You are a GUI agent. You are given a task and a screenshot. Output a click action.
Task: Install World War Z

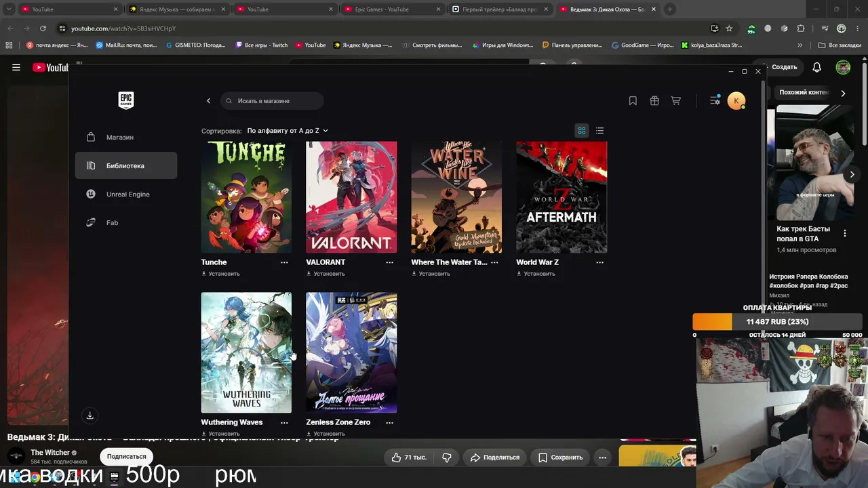coord(536,274)
